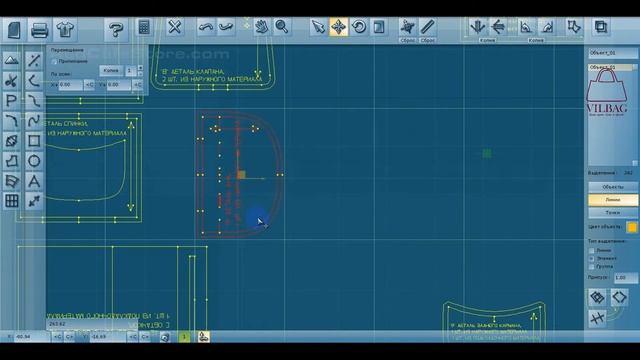Open a new document page icon

[x=14, y=30]
